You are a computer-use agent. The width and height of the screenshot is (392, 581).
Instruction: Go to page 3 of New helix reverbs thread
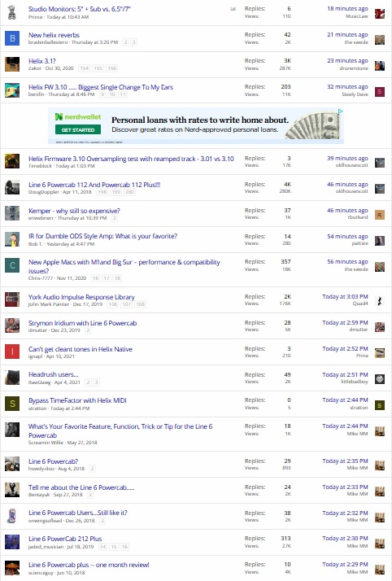[133, 42]
